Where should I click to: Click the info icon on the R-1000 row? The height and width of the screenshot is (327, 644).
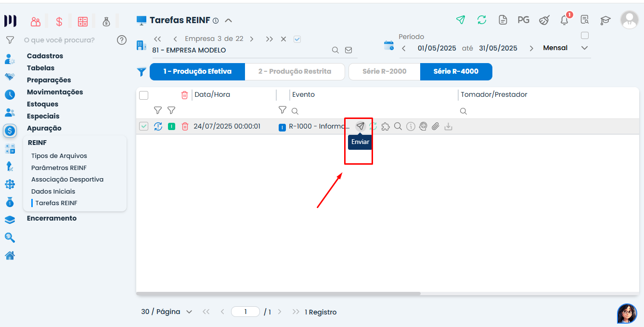411,126
